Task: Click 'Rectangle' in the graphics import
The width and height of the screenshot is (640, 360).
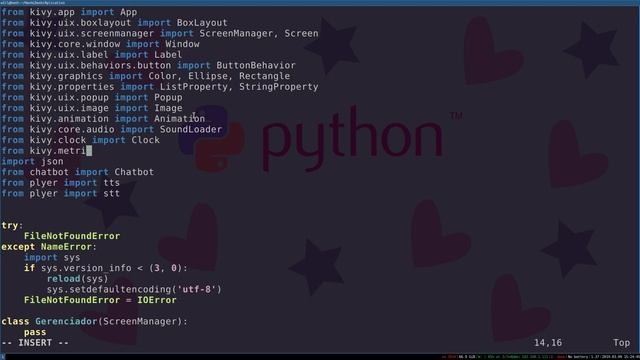Action: pos(264,76)
